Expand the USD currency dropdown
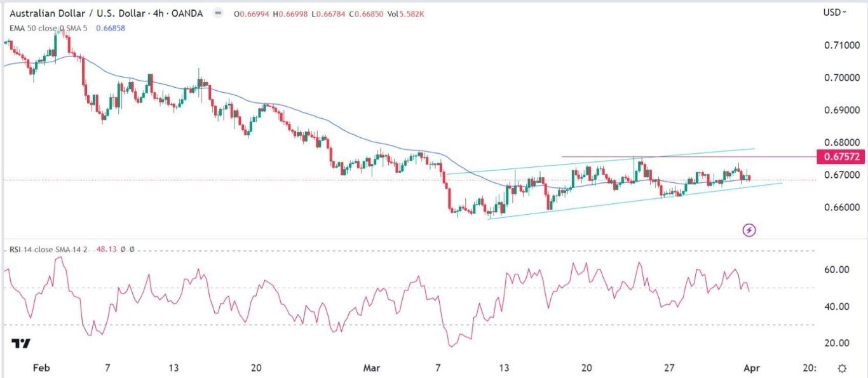 [x=834, y=12]
